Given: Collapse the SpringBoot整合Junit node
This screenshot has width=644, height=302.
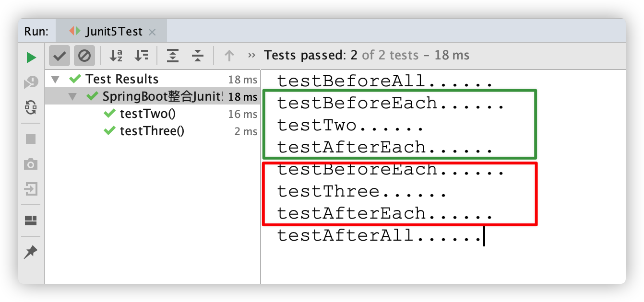Looking at the screenshot, I should tap(73, 96).
